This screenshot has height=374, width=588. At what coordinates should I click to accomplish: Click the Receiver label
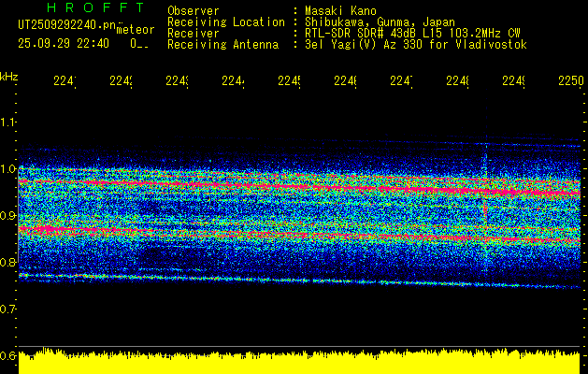194,34
